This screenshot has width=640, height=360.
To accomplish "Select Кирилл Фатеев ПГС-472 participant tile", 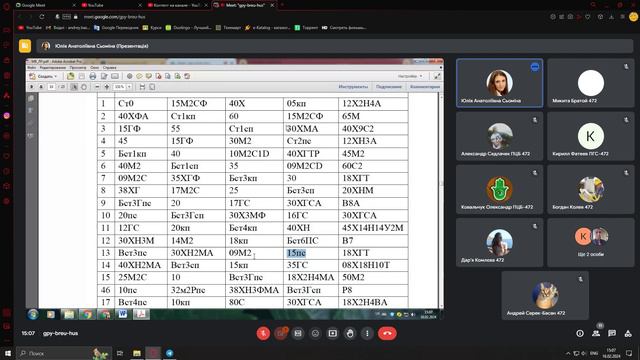I will click(x=591, y=136).
